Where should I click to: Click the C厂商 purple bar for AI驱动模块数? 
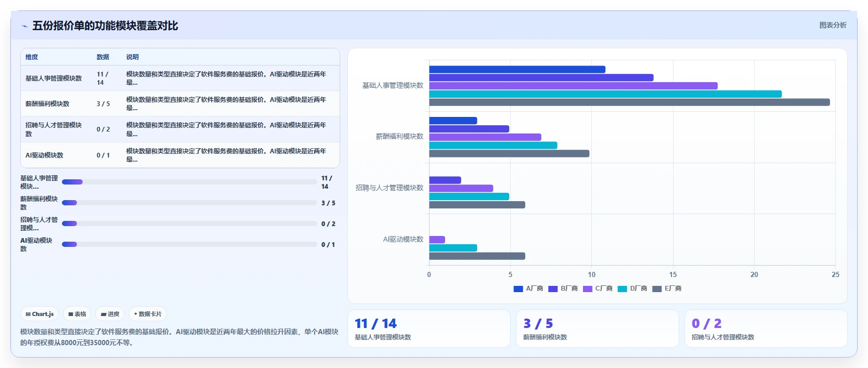tap(437, 240)
